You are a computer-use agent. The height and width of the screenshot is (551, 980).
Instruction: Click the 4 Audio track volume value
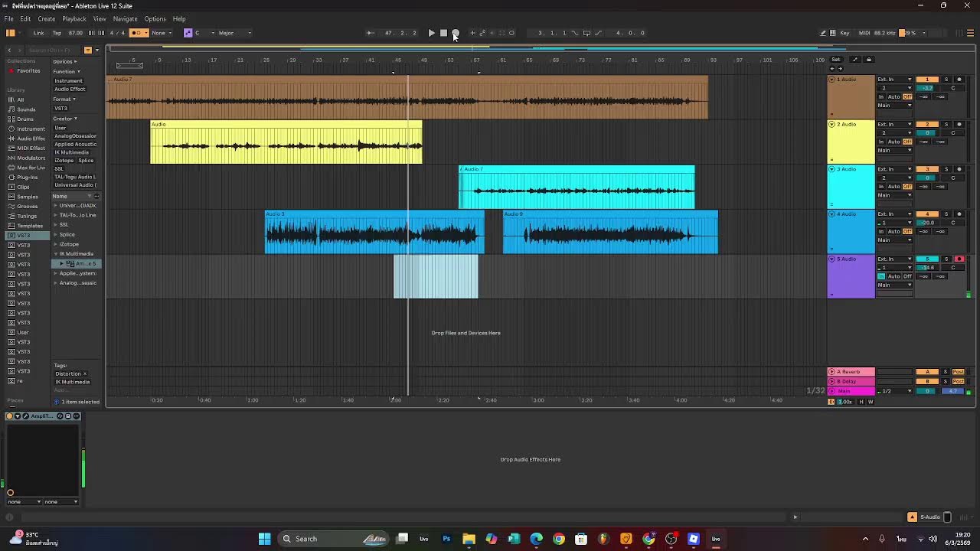point(927,223)
